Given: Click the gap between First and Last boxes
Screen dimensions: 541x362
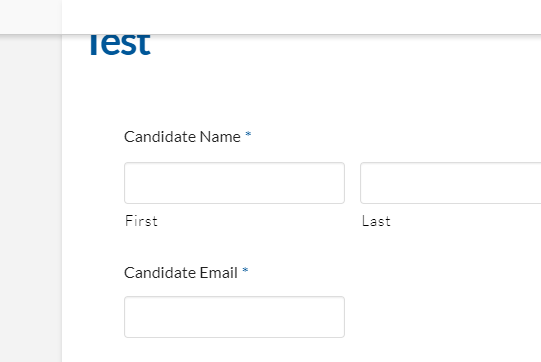Looking at the screenshot, I should click(352, 183).
